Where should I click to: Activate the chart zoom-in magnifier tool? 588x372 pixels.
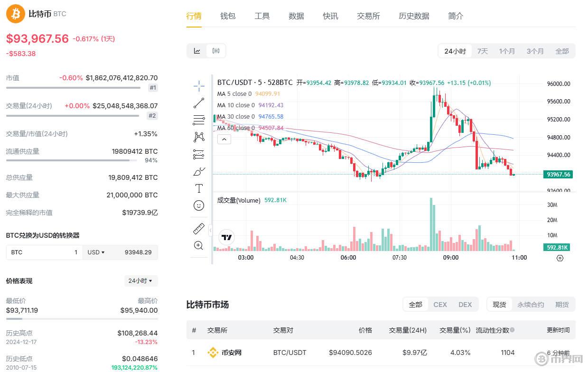pos(198,245)
